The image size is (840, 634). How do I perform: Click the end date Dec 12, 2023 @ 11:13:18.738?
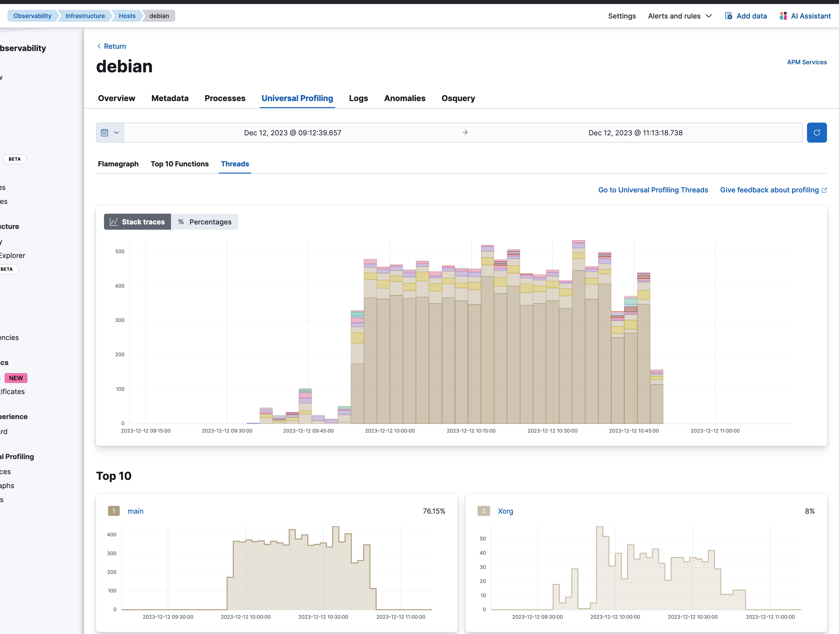pyautogui.click(x=635, y=133)
